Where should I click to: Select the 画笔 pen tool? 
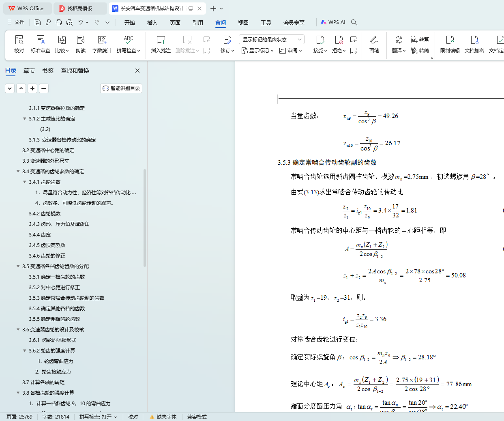tap(374, 44)
